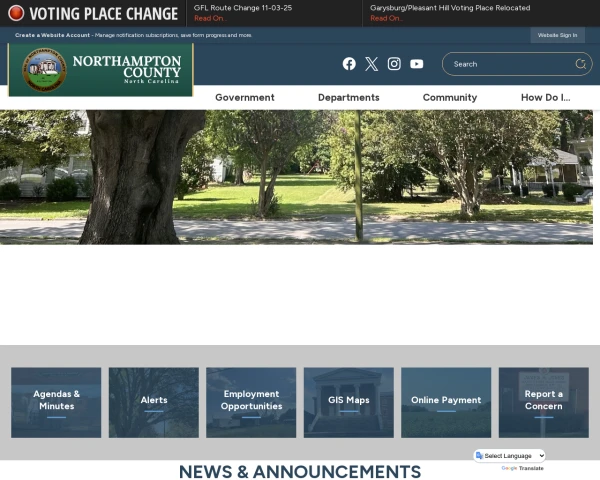Click the red alert icon in banner

(x=16, y=14)
